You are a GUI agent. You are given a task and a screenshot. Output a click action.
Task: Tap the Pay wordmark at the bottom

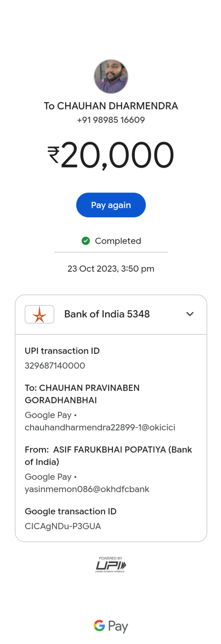click(x=118, y=626)
